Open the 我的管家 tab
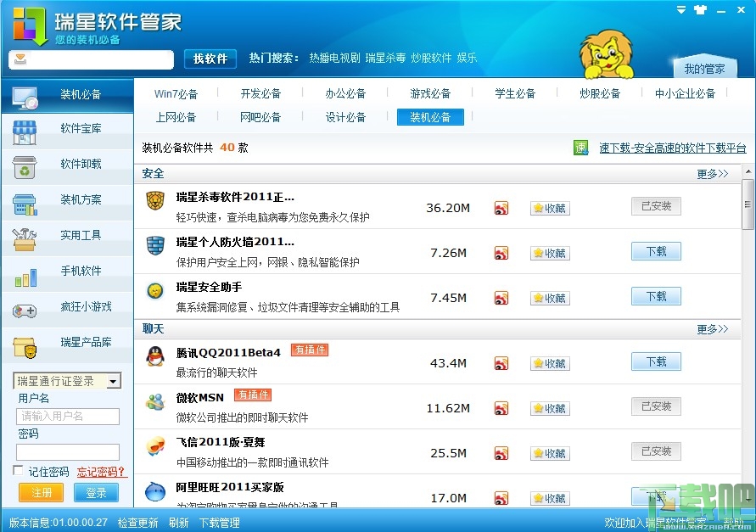756x532 pixels. point(704,69)
